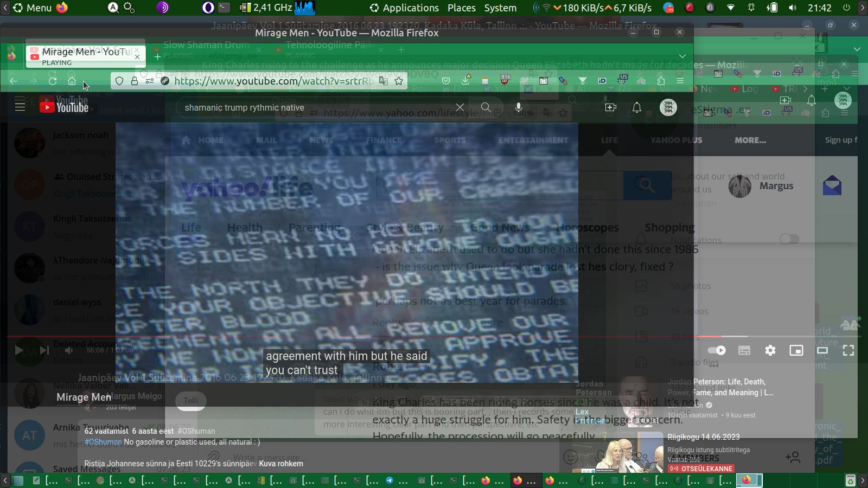
Task: Toggle theater mode in the player
Action: pyautogui.click(x=822, y=350)
